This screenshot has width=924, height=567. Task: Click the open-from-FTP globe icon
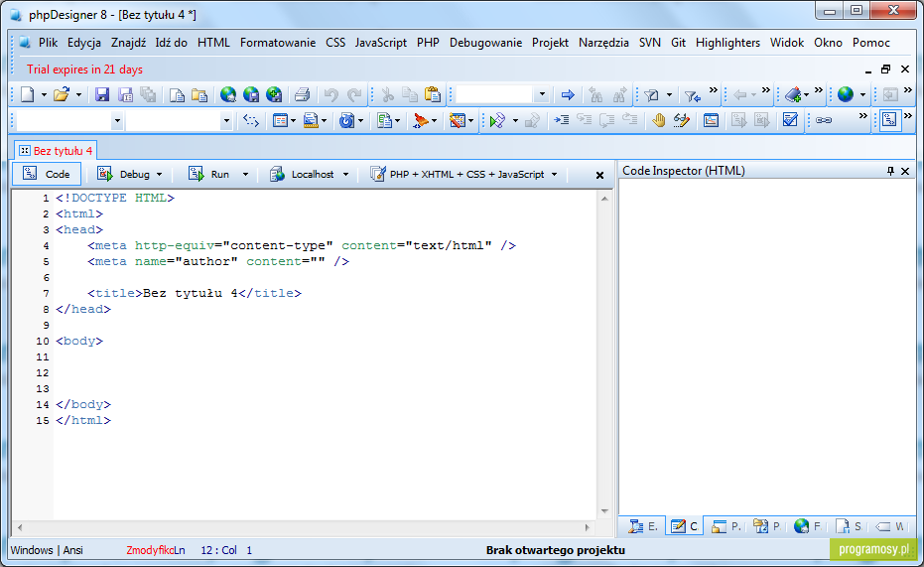228,94
